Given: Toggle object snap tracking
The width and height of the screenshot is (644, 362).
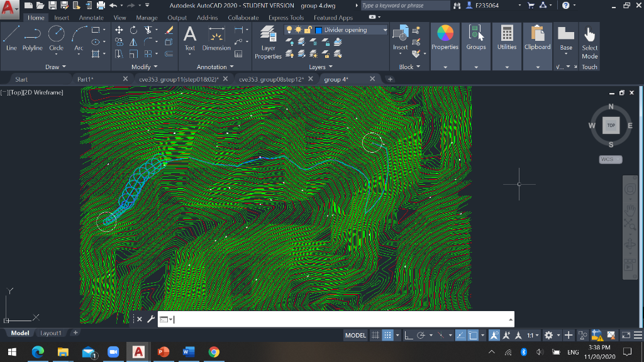Looking at the screenshot, I should pos(461,336).
